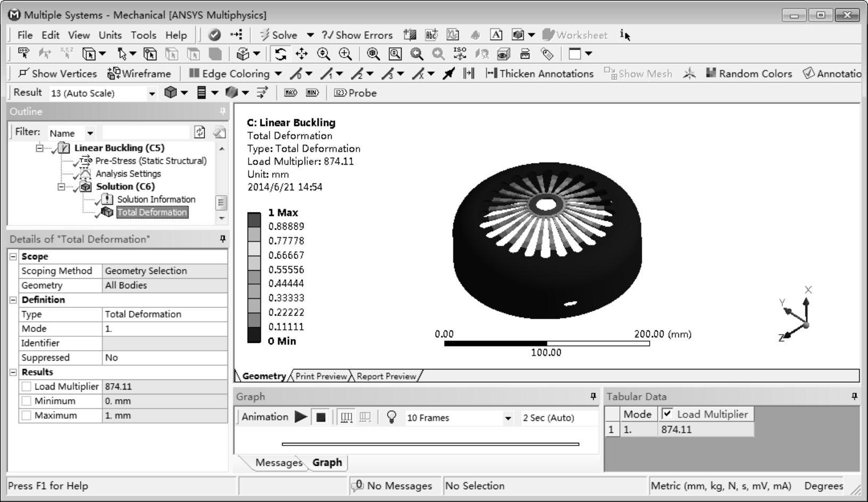Click Show Errors button
868x502 pixels.
click(x=357, y=35)
